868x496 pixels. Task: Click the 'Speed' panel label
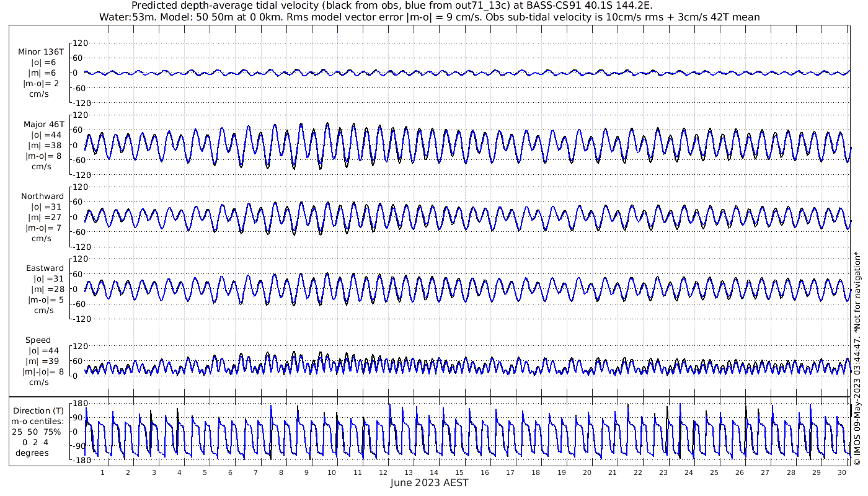pyautogui.click(x=38, y=340)
